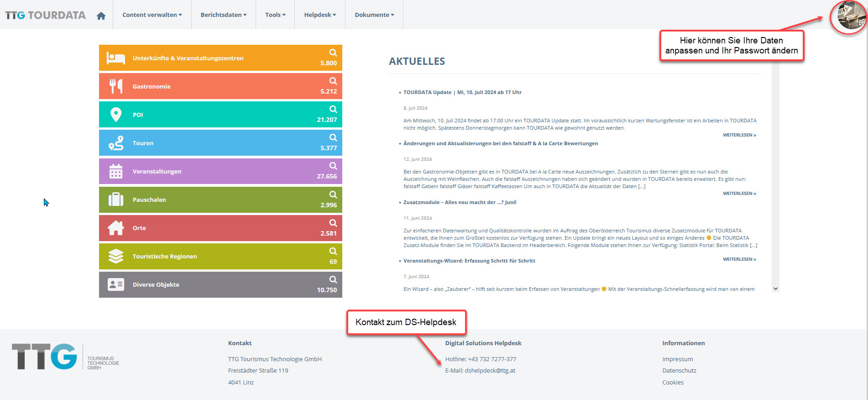This screenshot has width=868, height=400.
Task: Click the layers icon for Touristische Regionen
Action: pos(116,256)
